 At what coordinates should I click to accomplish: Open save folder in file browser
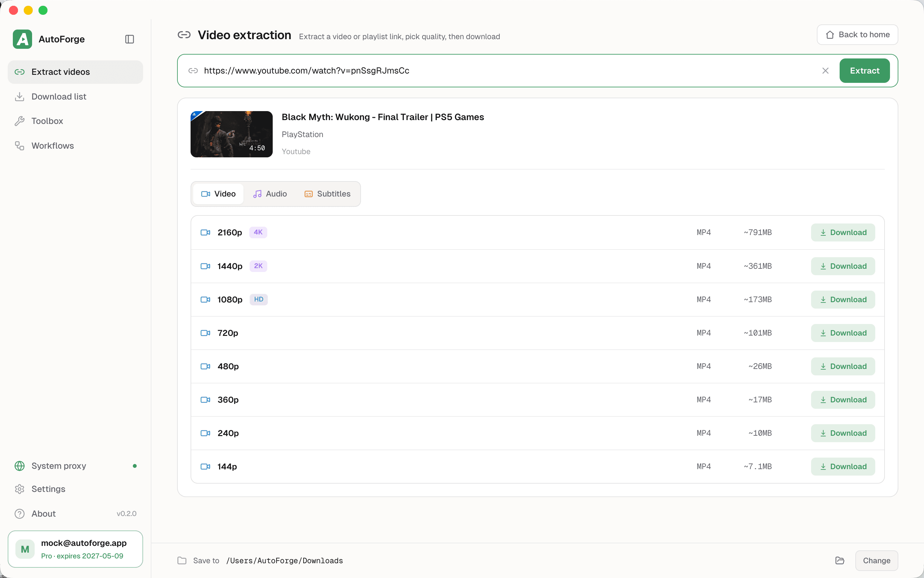pyautogui.click(x=840, y=560)
